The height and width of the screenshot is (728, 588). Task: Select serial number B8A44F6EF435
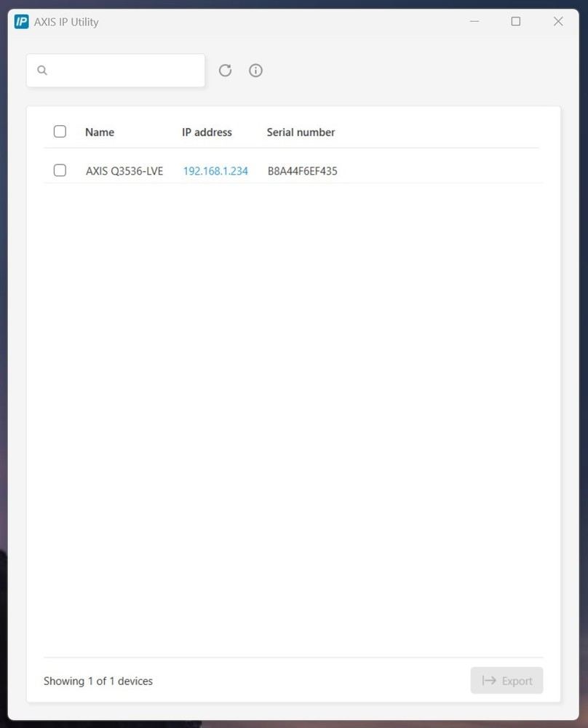303,171
